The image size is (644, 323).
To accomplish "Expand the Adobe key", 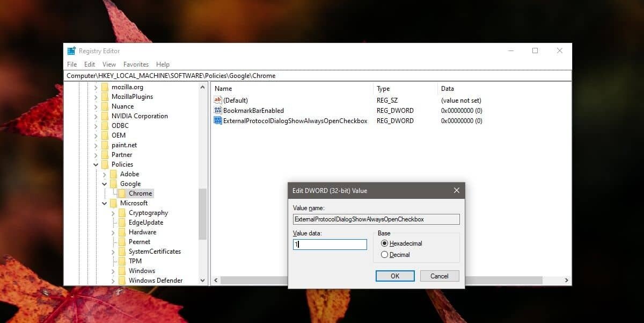I will coord(105,174).
